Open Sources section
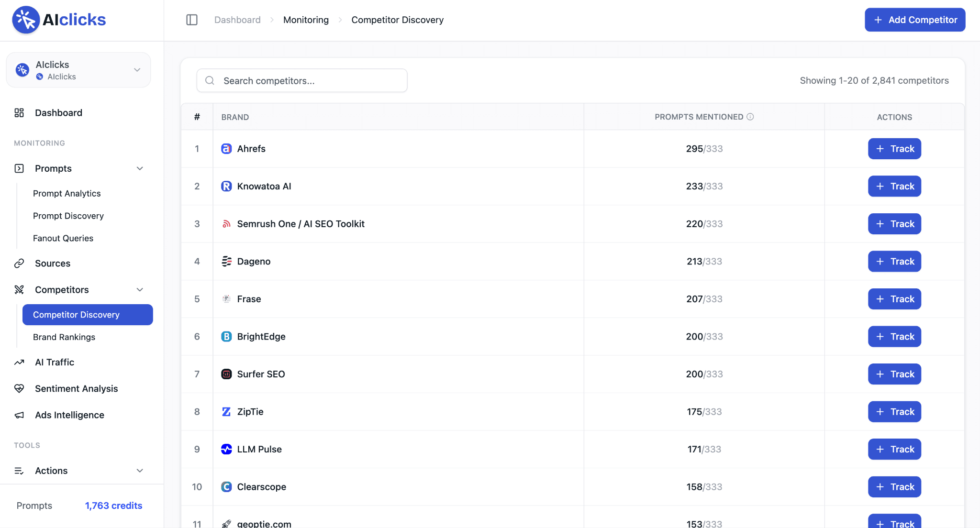The height and width of the screenshot is (528, 980). pos(53,264)
